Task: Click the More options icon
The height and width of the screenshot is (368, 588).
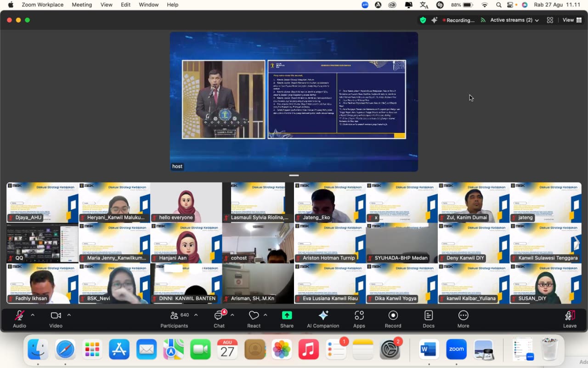Action: 463,319
